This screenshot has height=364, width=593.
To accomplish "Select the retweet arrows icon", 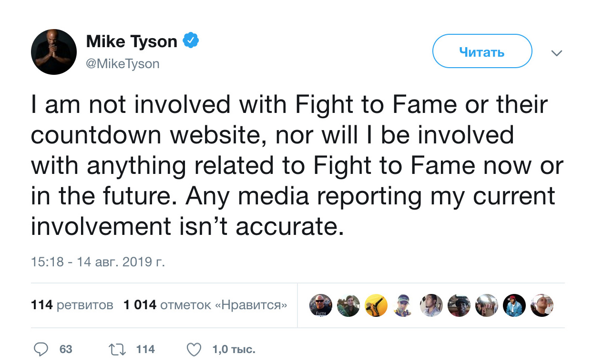I will (116, 349).
